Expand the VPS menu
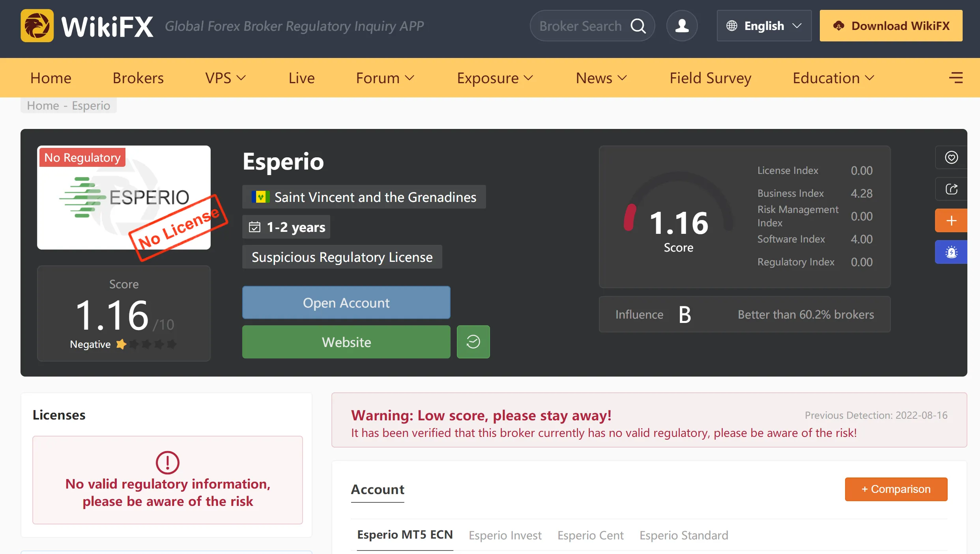Image resolution: width=980 pixels, height=554 pixels. coord(226,78)
